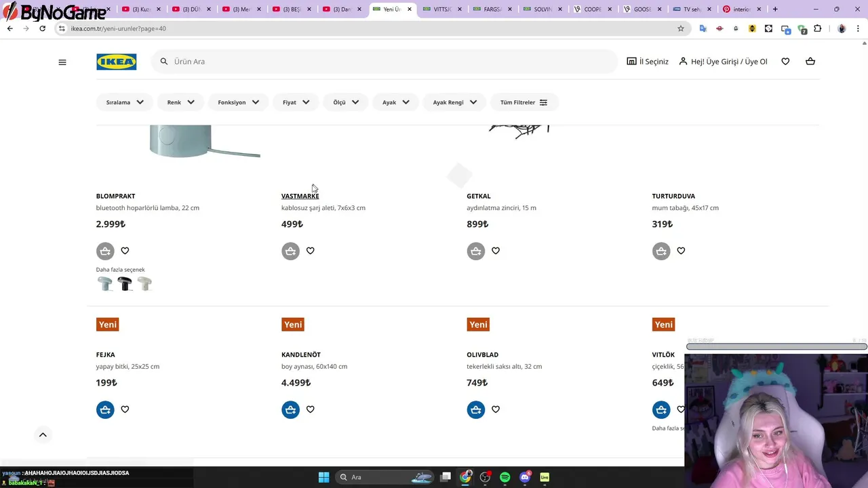Viewport: 868px width, 488px height.
Task: Favorite the OLIVBLAD plant stand
Action: [x=496, y=409]
